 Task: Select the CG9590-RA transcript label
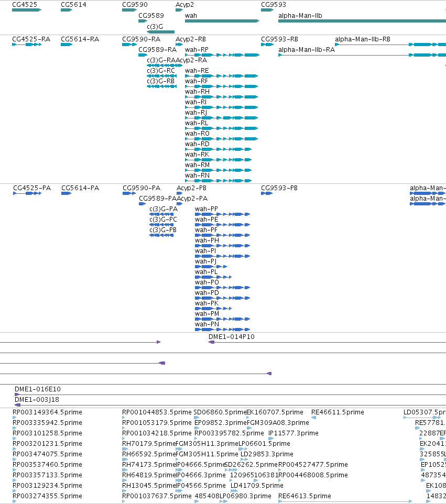click(x=142, y=39)
